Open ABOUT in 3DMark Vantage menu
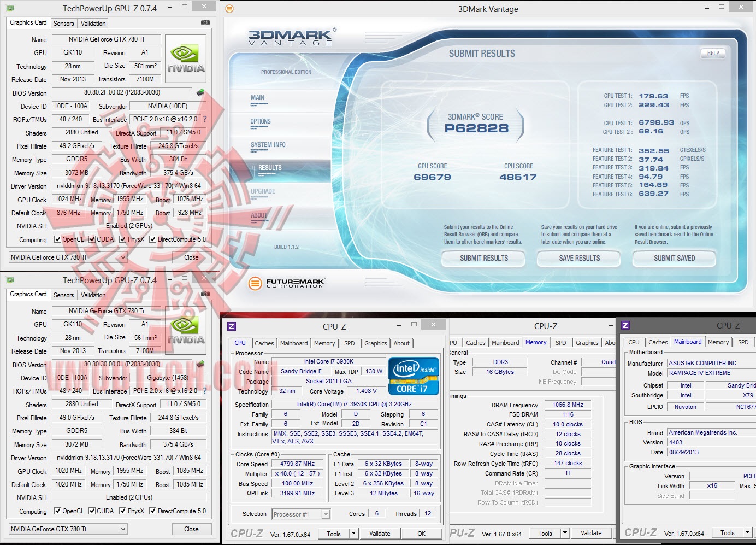 259,216
